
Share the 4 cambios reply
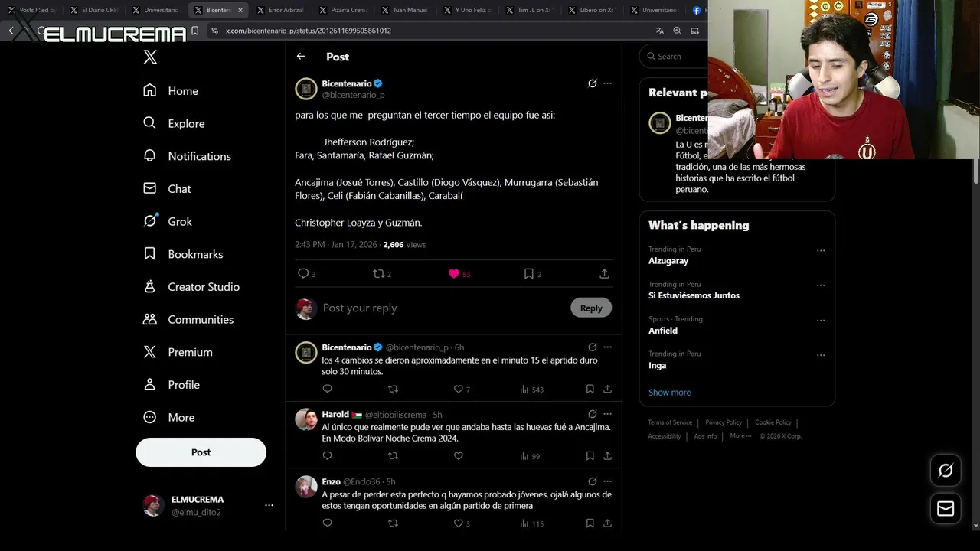[x=607, y=390]
